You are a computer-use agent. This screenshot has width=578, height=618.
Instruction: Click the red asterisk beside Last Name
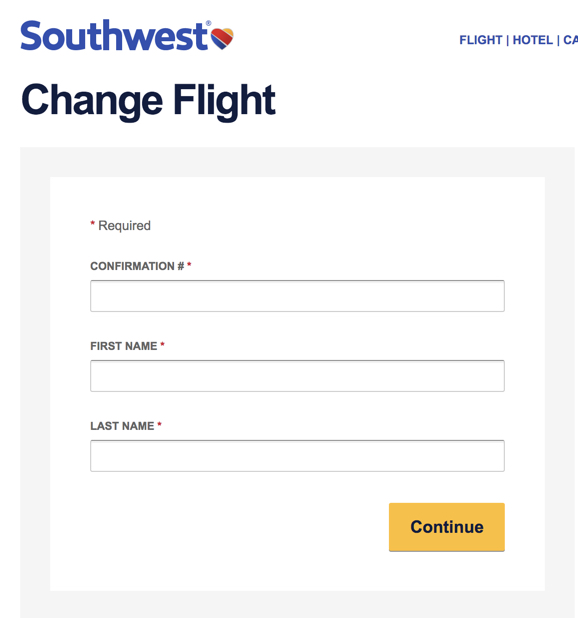160,424
